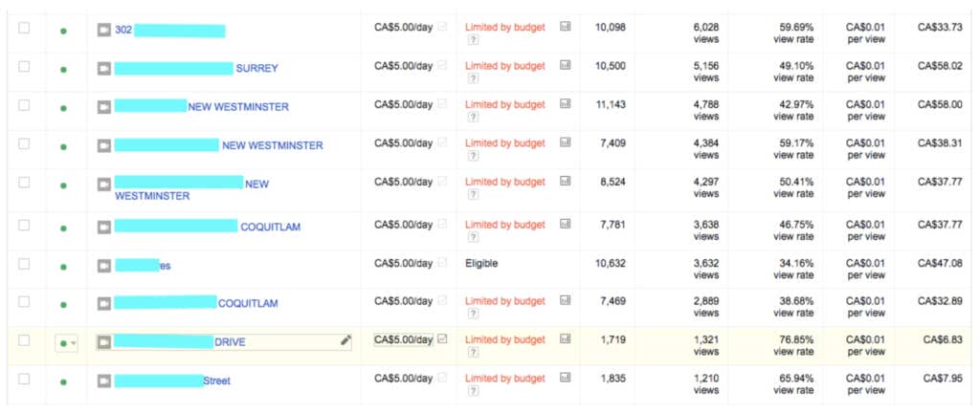The height and width of the screenshot is (413, 980).
Task: Click help icon under Limited by budget in DRIVE row
Action: tap(473, 353)
